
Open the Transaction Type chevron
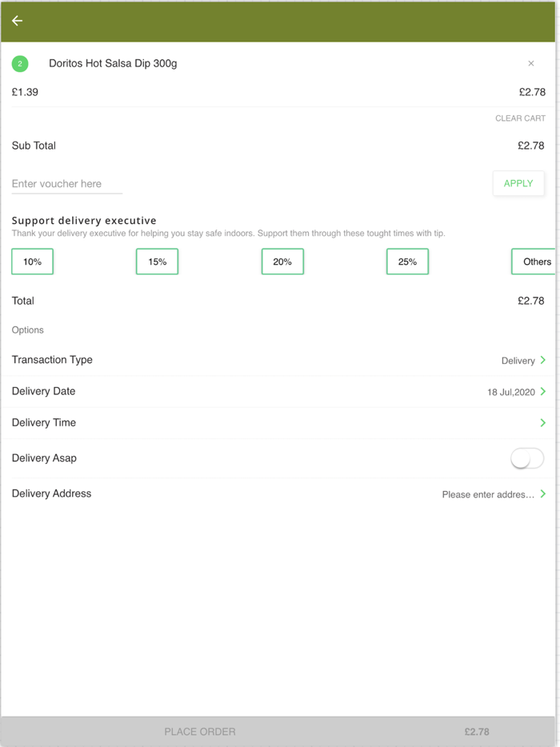point(543,360)
